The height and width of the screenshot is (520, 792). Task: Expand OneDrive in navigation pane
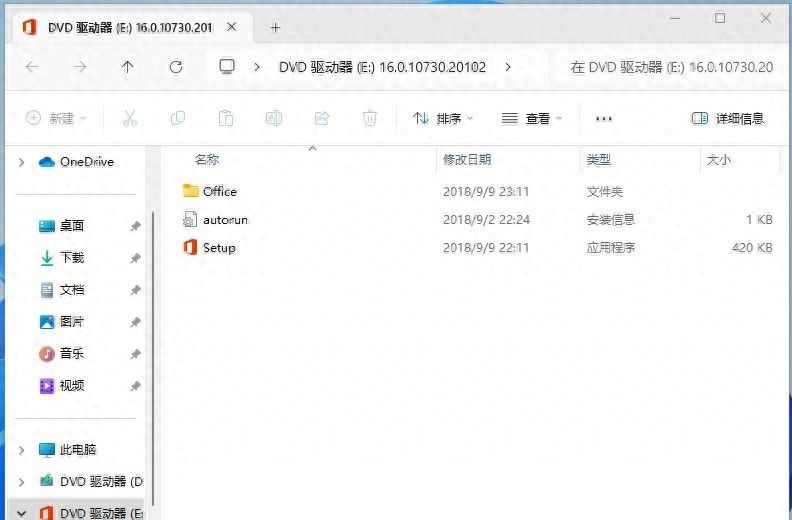[21, 162]
